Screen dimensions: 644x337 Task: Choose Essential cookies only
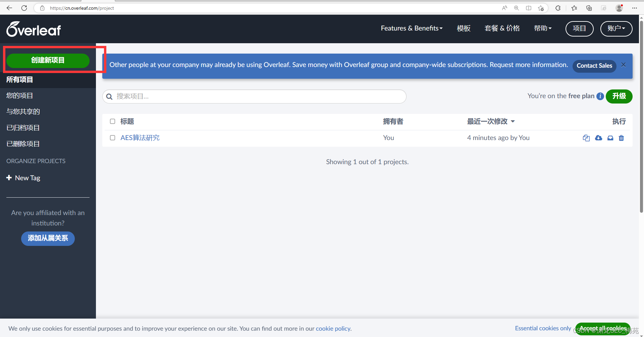543,328
